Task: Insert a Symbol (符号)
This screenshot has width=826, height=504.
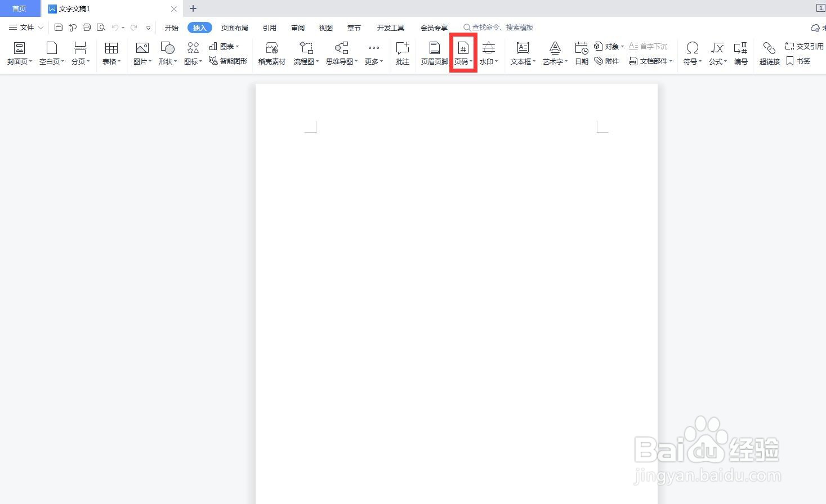Action: pos(692,53)
